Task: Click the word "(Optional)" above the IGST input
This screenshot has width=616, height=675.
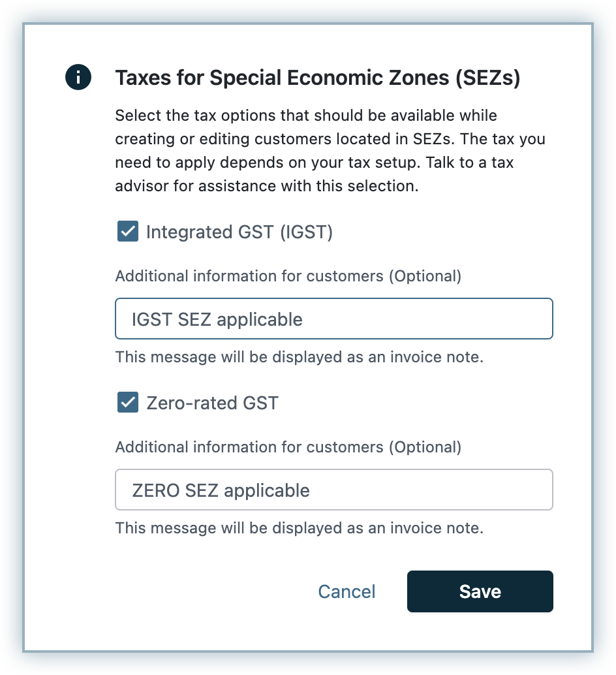Action: [425, 276]
